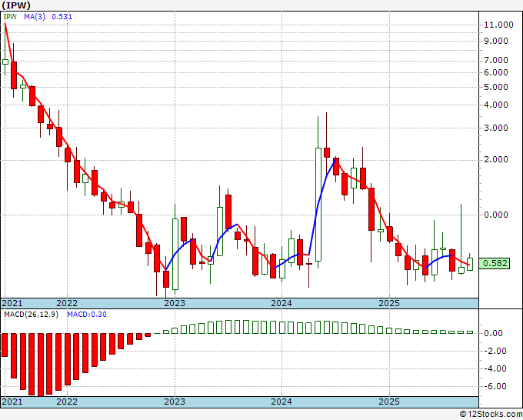Click the 0.531 moving average value

[62, 16]
